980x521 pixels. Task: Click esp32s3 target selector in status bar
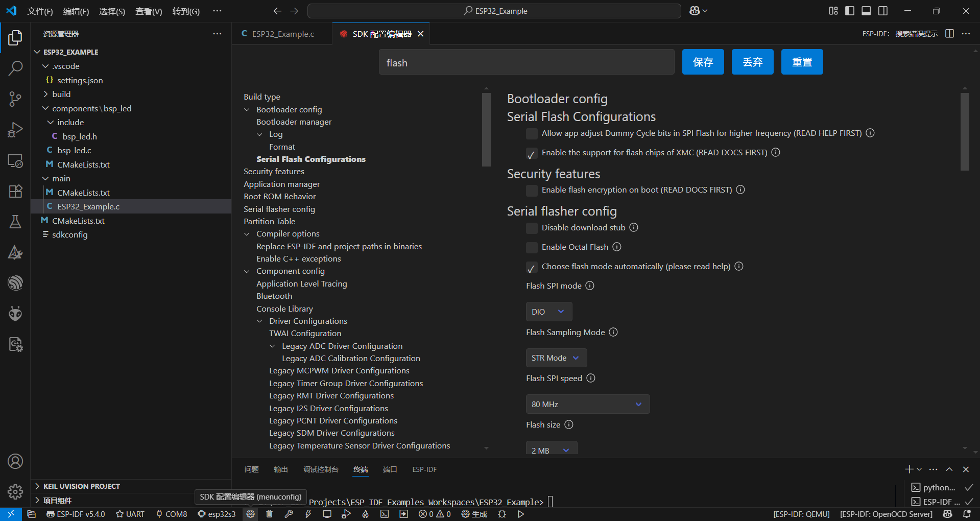pos(217,514)
